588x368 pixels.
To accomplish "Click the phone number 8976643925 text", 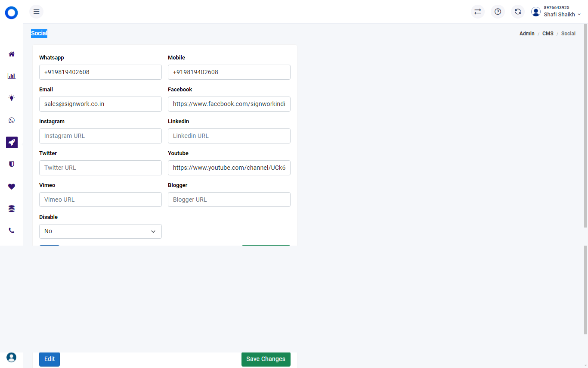I will coord(557,7).
